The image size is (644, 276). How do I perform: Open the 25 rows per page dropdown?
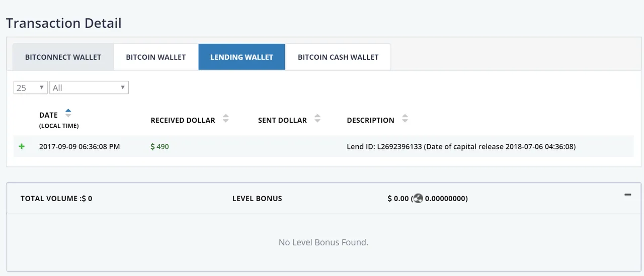30,87
